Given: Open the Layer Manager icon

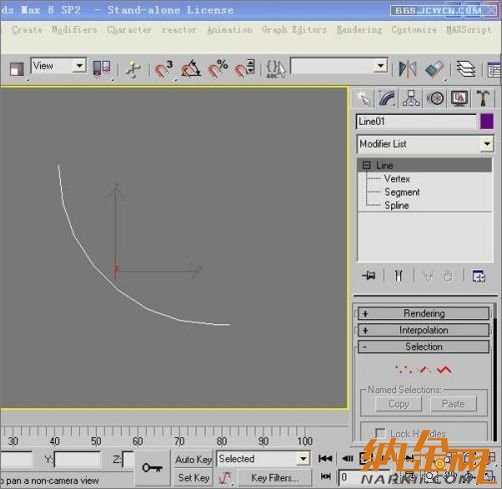Looking at the screenshot, I should (465, 69).
